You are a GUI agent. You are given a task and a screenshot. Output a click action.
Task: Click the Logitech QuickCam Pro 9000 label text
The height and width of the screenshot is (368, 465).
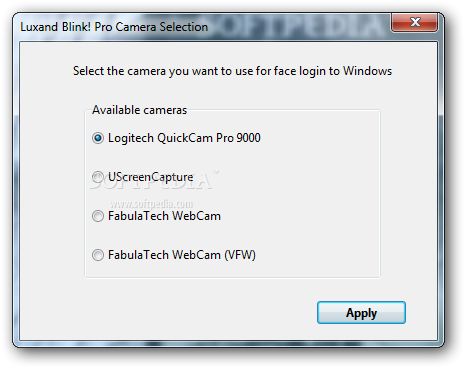click(x=184, y=138)
